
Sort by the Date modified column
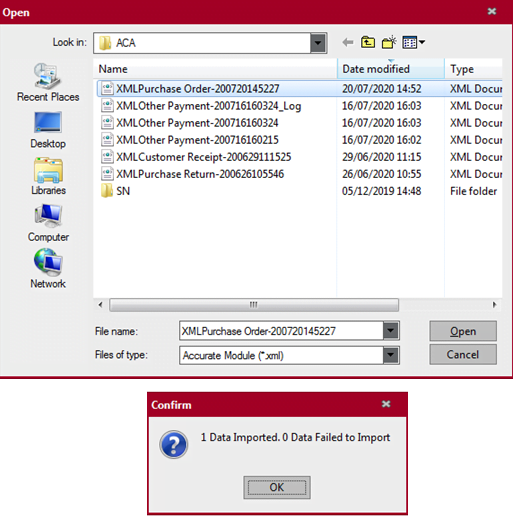click(x=391, y=69)
